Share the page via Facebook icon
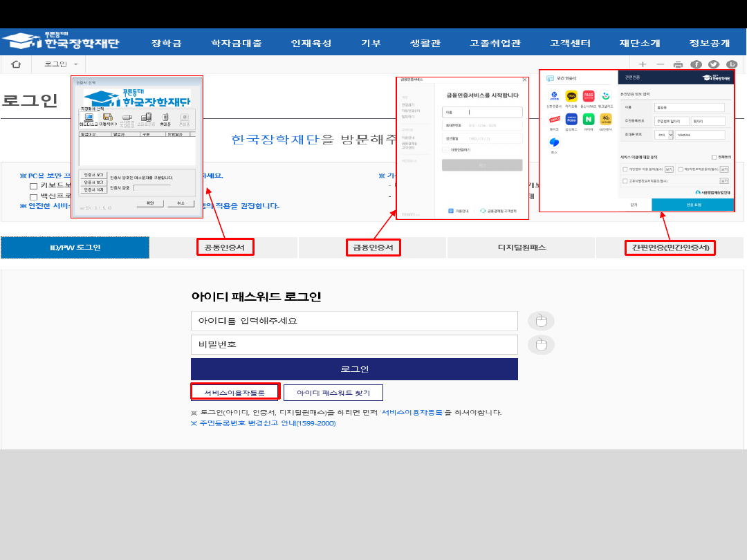The image size is (747, 560). click(696, 64)
